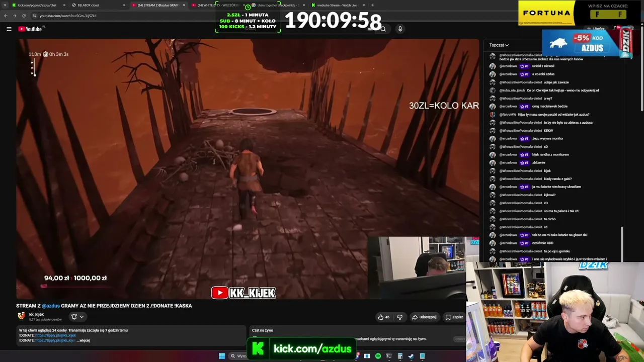Open a new browser tab with plus

(x=372, y=5)
